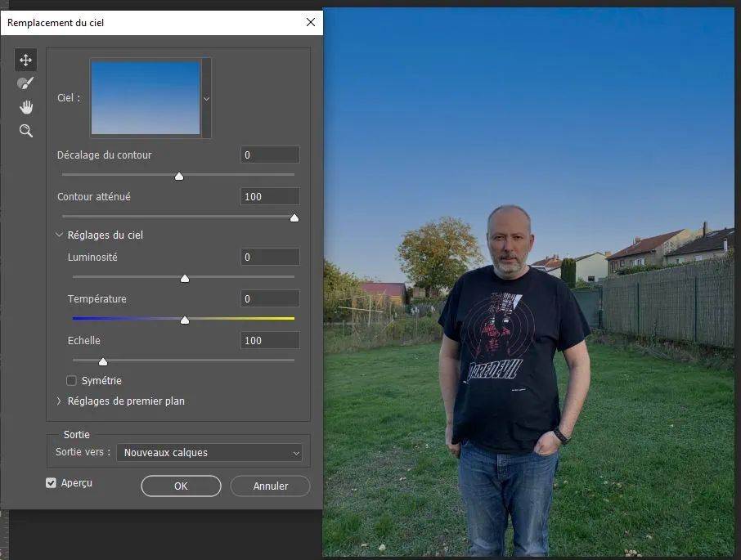The height and width of the screenshot is (560, 741).
Task: Close the Remplacement du ciel dialog
Action: coord(310,23)
